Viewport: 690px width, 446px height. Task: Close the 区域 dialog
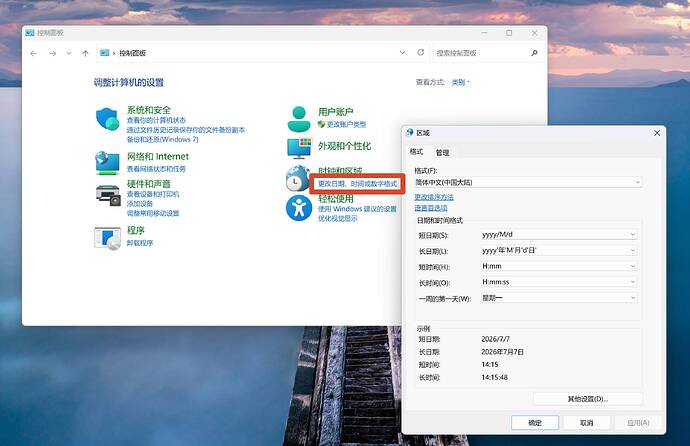click(657, 133)
